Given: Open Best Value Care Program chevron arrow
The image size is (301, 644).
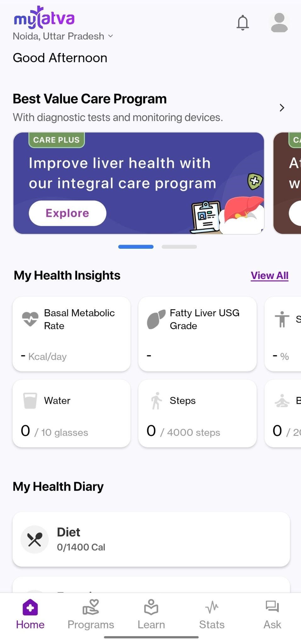Looking at the screenshot, I should (x=282, y=108).
